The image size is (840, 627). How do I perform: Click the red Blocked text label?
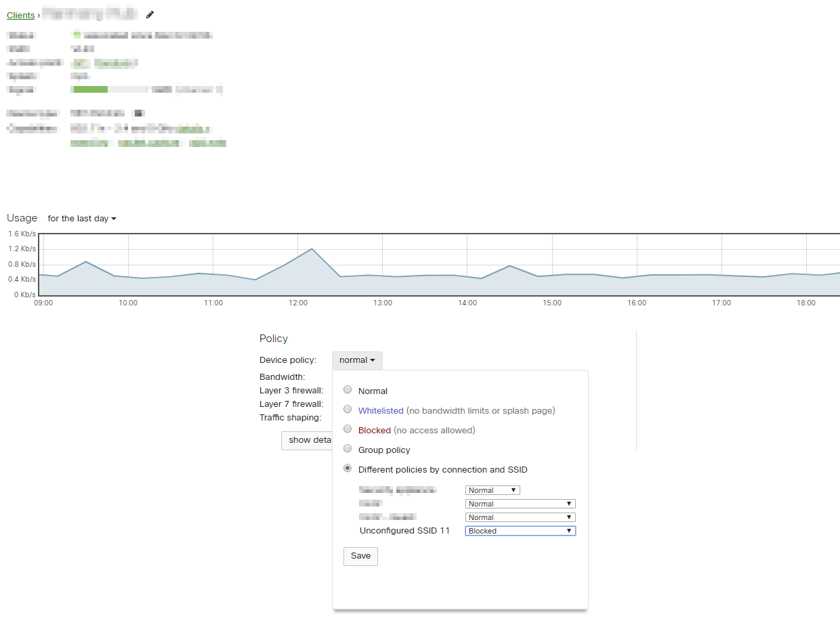coord(375,430)
